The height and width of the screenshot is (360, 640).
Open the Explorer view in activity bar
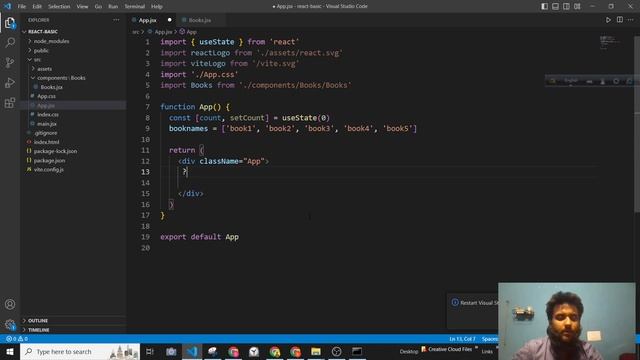(10, 23)
